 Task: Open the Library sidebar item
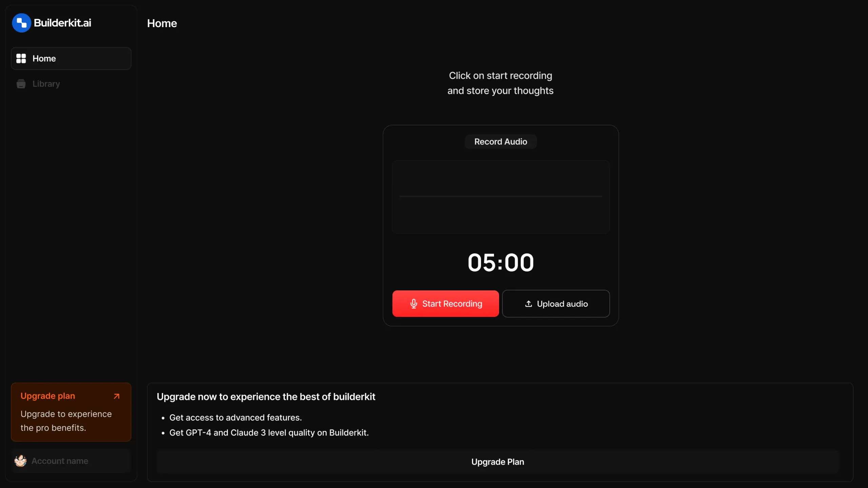pyautogui.click(x=71, y=84)
